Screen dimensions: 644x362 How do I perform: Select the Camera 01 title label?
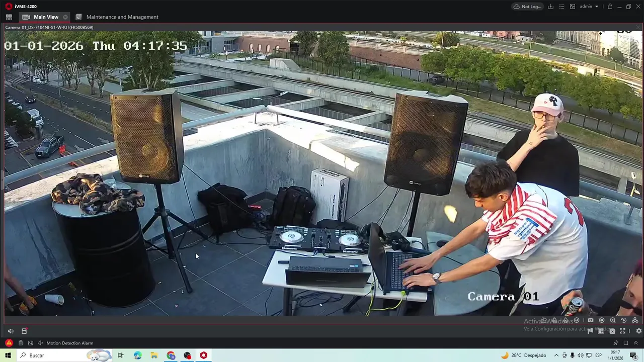coord(49,27)
